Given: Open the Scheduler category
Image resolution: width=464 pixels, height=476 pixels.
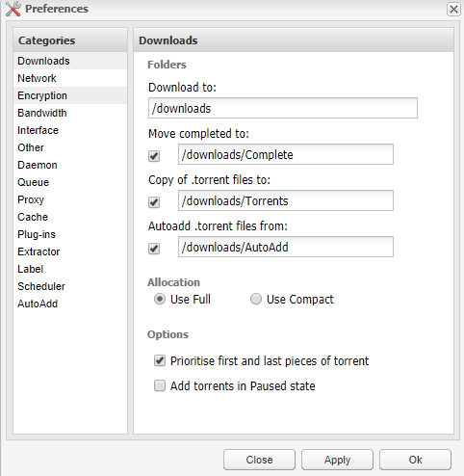Looking at the screenshot, I should [x=70, y=286].
